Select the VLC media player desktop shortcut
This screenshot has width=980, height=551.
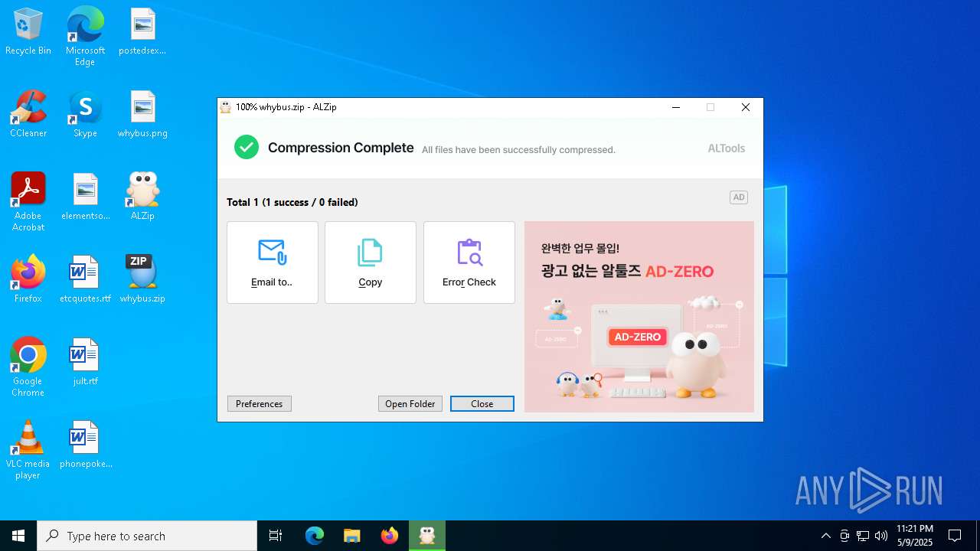28,450
